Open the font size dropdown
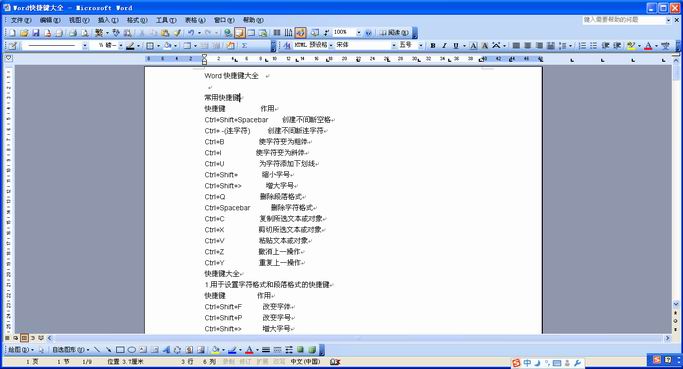Screen dimensions: 683x369 (x=420, y=45)
